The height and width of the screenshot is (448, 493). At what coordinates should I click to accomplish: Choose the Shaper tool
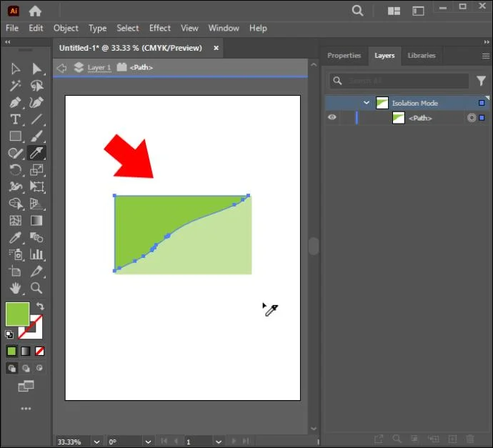tap(15, 153)
